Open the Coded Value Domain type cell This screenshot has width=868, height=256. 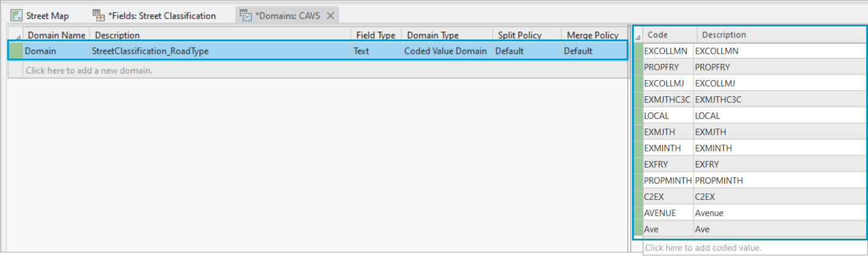click(446, 51)
